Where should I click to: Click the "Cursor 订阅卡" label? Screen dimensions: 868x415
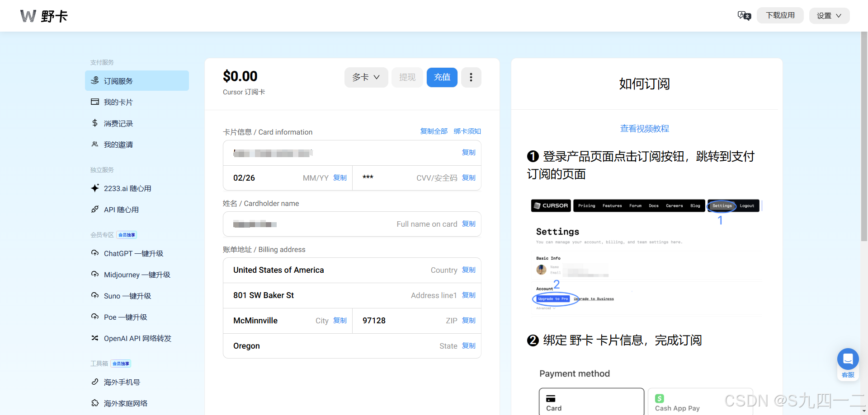(244, 92)
